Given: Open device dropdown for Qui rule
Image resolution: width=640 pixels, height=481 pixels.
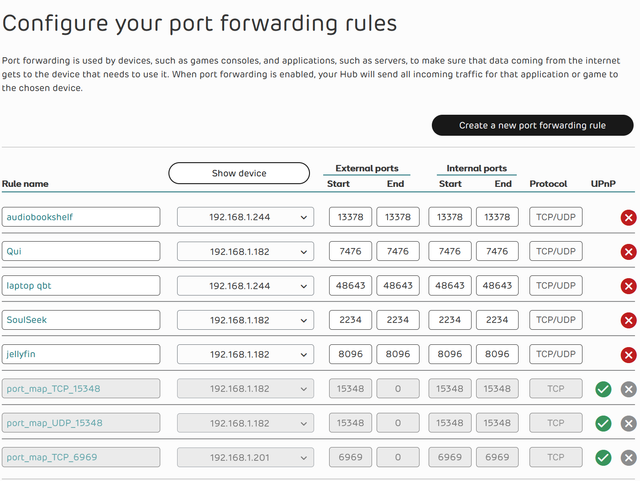Looking at the screenshot, I should (245, 251).
